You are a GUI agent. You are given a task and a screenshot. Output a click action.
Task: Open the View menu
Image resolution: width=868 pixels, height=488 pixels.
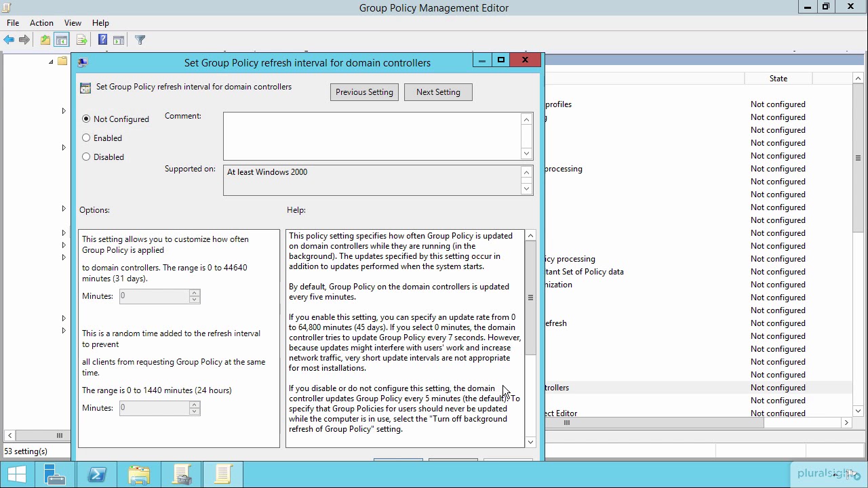pyautogui.click(x=73, y=22)
